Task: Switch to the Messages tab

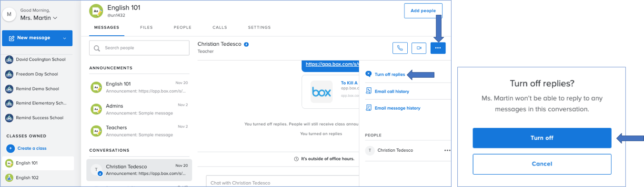Action: pos(107,28)
